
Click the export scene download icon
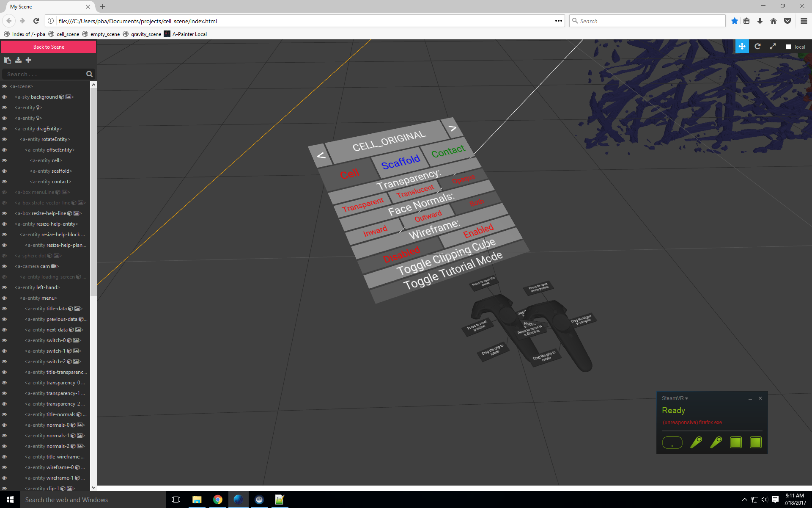(x=18, y=60)
